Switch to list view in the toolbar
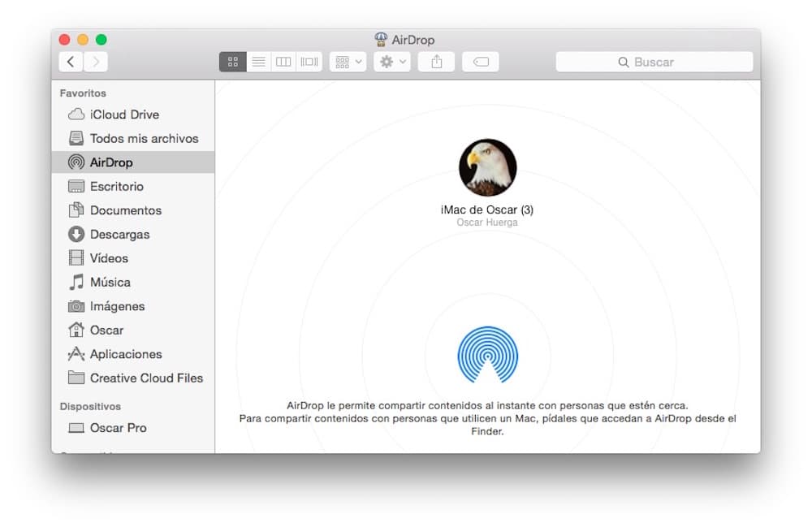 [x=258, y=61]
